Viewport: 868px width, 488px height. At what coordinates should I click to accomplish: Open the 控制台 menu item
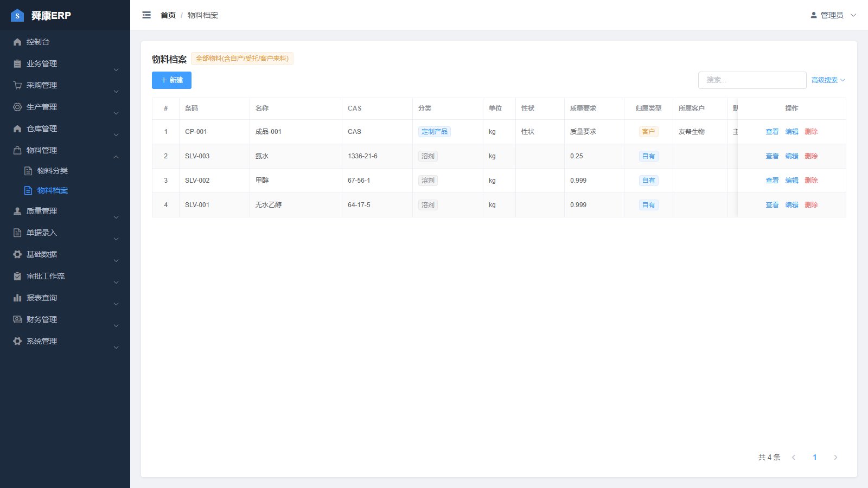tap(65, 42)
